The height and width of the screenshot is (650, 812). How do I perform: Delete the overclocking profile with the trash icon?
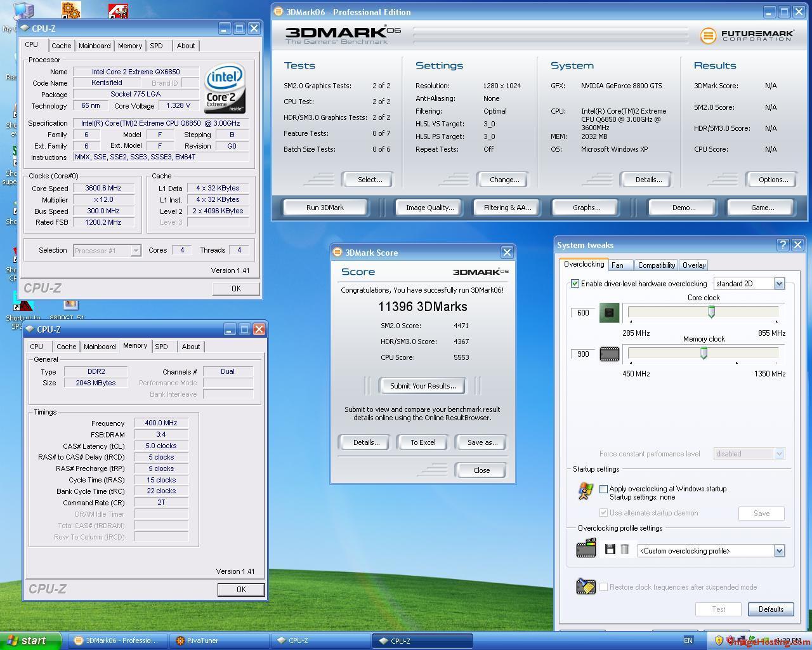pyautogui.click(x=625, y=550)
